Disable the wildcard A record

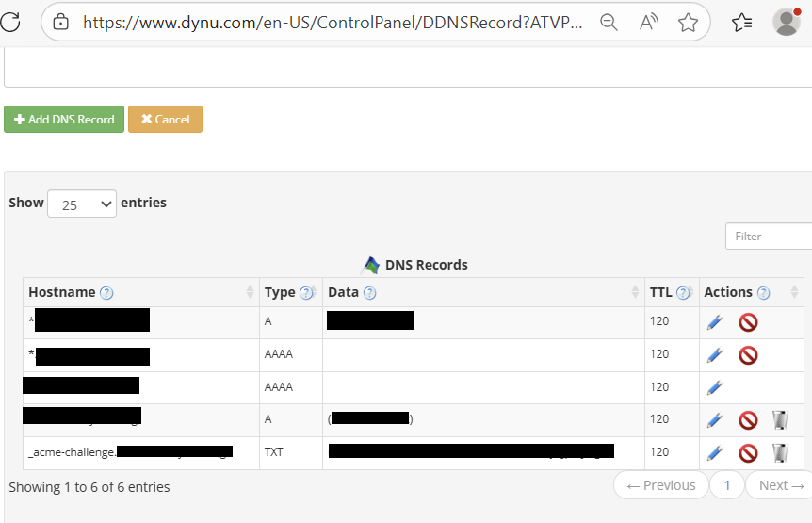[748, 323]
